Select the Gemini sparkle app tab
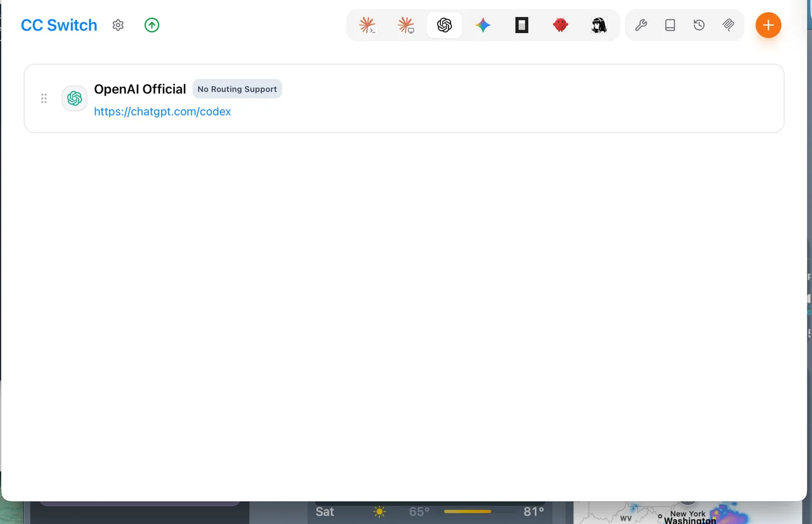The height and width of the screenshot is (524, 812). pos(483,25)
